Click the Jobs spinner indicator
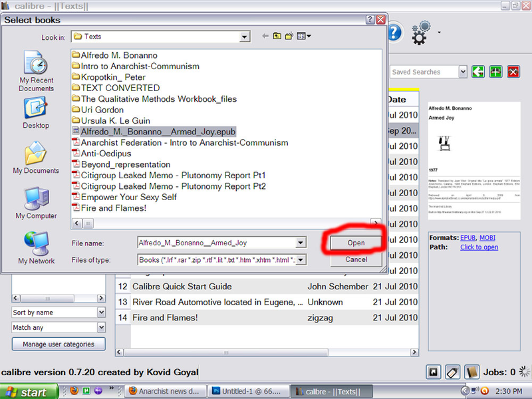The image size is (532, 399). click(524, 372)
